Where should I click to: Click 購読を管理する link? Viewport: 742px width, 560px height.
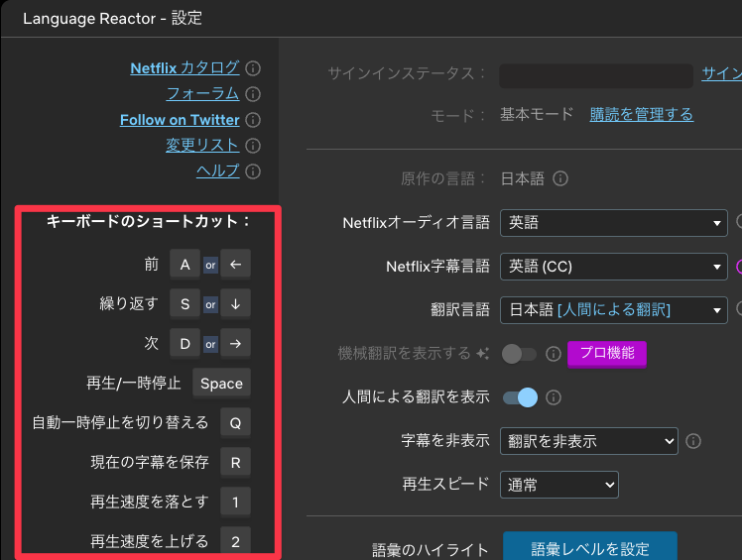(x=641, y=114)
